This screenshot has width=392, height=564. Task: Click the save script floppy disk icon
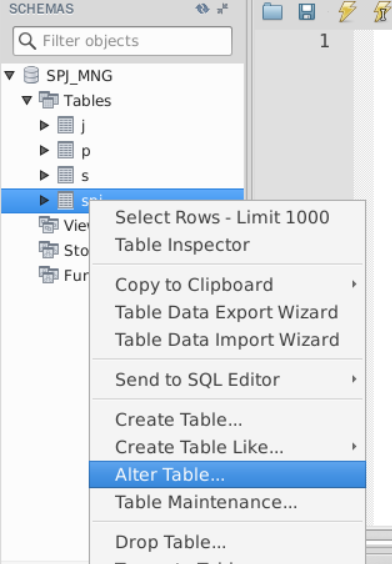[x=307, y=12]
